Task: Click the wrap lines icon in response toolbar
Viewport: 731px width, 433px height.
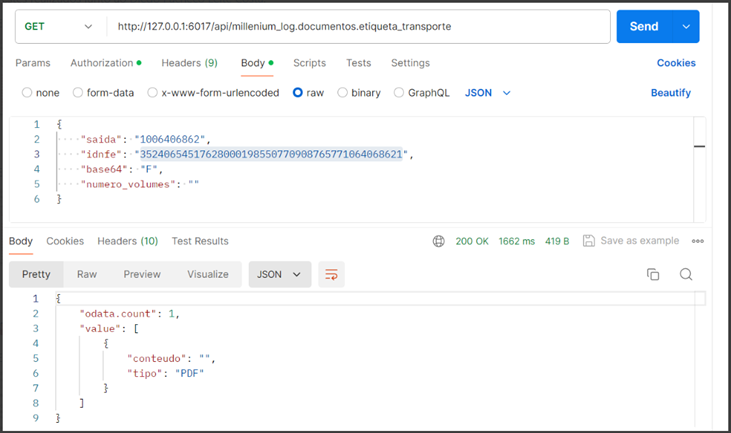Action: 332,274
